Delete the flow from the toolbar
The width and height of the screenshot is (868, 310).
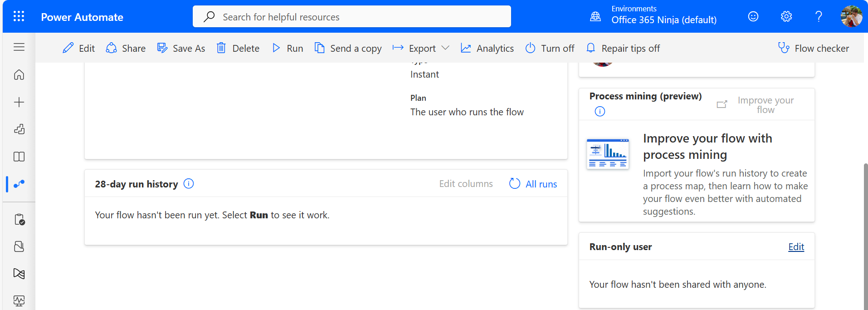point(238,48)
